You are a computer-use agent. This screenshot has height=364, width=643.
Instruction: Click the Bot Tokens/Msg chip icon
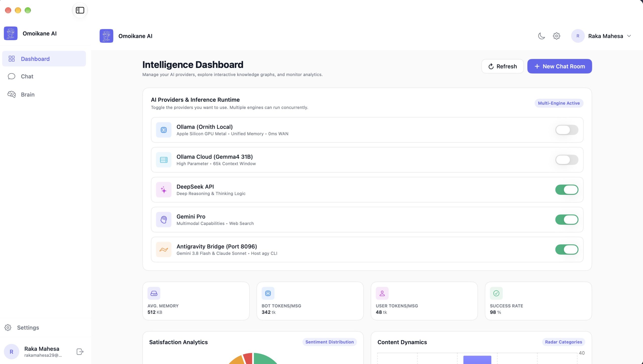coord(268,293)
